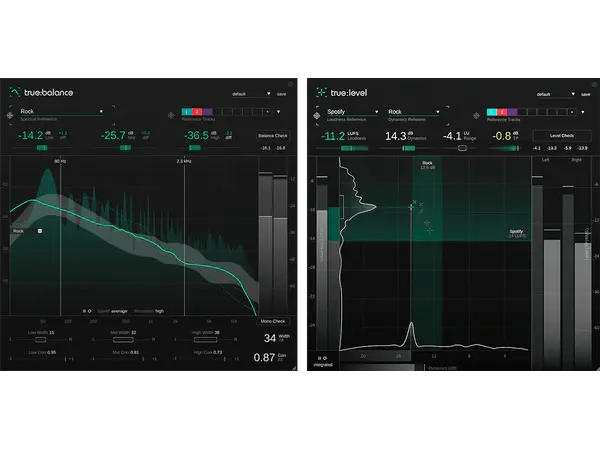Select purple reference track 3 in true:balance
This screenshot has height=450, width=600.
(x=207, y=112)
